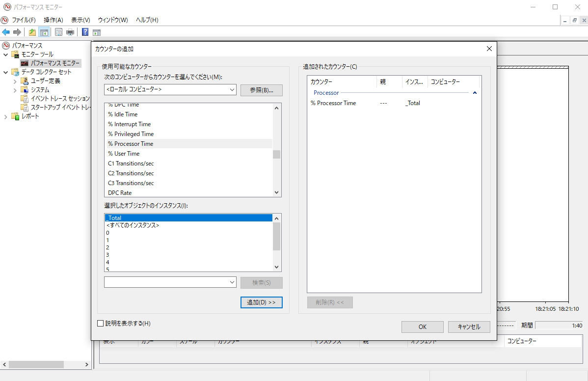Open the 操作(A) menu

tap(53, 20)
